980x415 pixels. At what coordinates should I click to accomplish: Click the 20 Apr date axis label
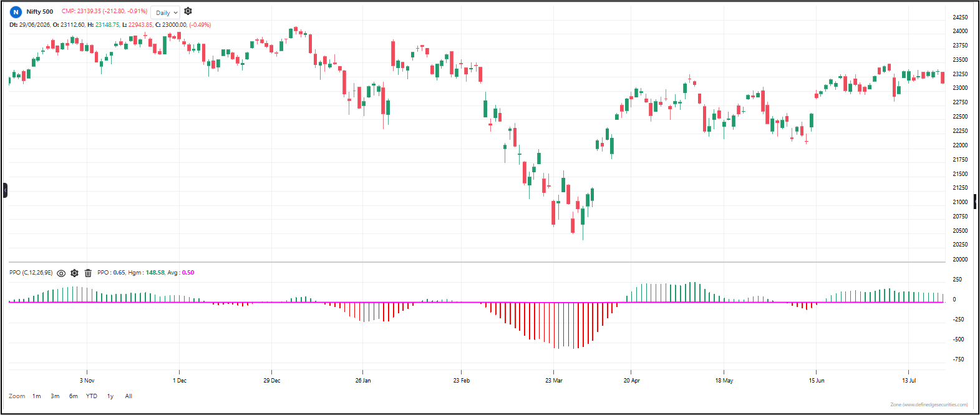click(632, 381)
